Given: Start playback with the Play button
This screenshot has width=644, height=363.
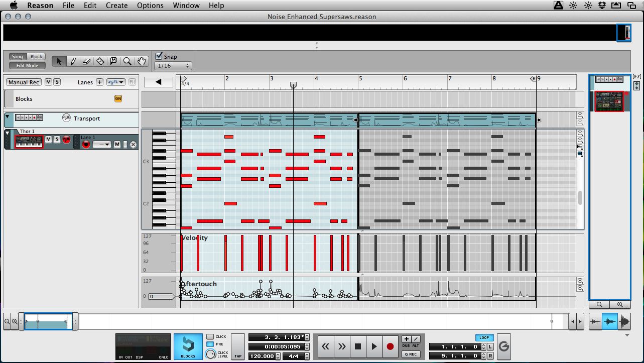Looking at the screenshot, I should point(374,346).
